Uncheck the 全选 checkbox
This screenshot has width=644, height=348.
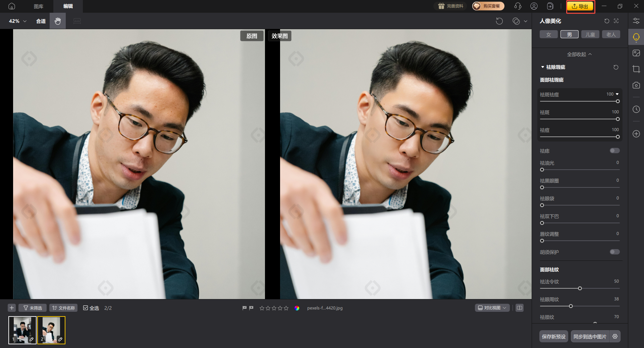[x=86, y=308]
